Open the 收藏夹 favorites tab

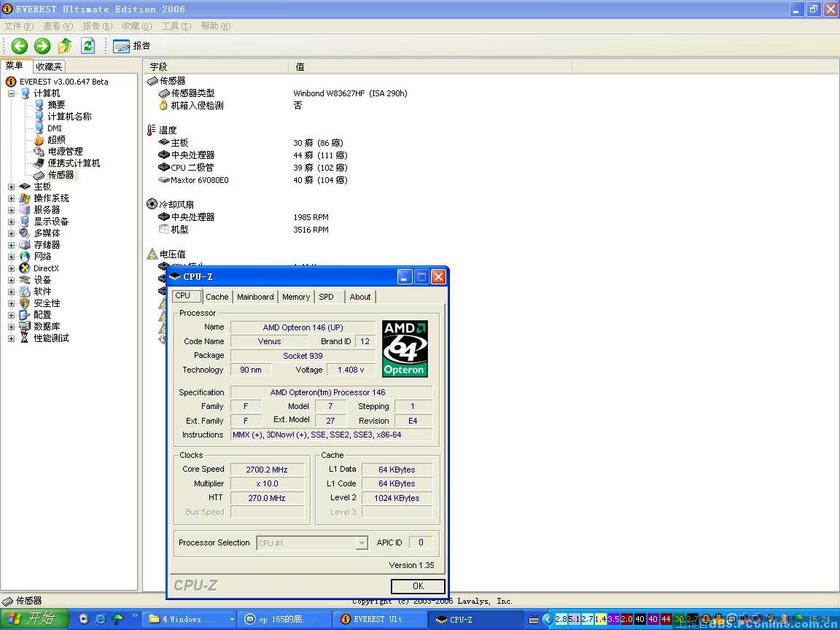pos(49,67)
